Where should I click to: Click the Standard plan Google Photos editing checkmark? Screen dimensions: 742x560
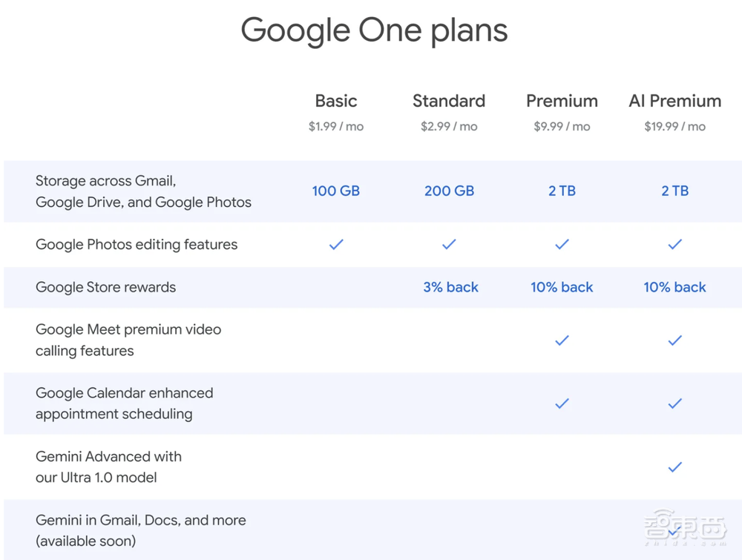point(449,244)
